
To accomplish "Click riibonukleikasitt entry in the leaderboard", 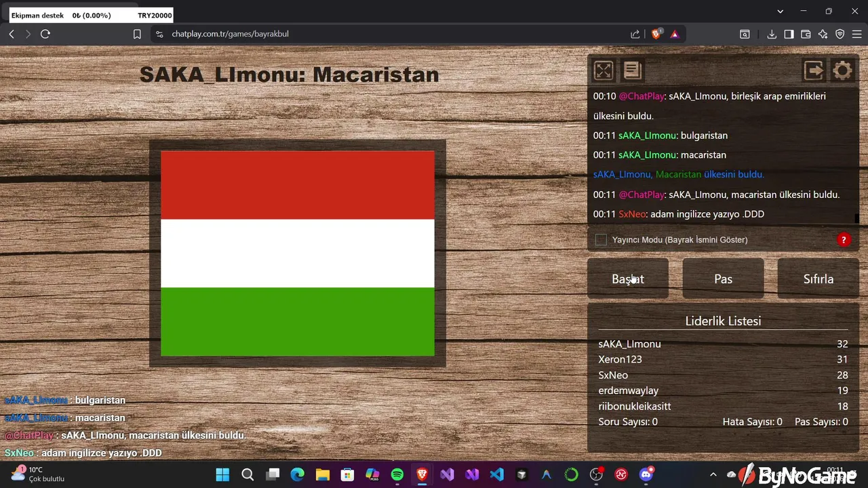I will 723,406.
